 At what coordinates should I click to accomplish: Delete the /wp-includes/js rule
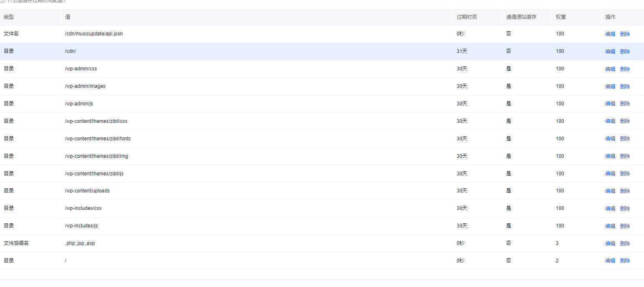(625, 226)
